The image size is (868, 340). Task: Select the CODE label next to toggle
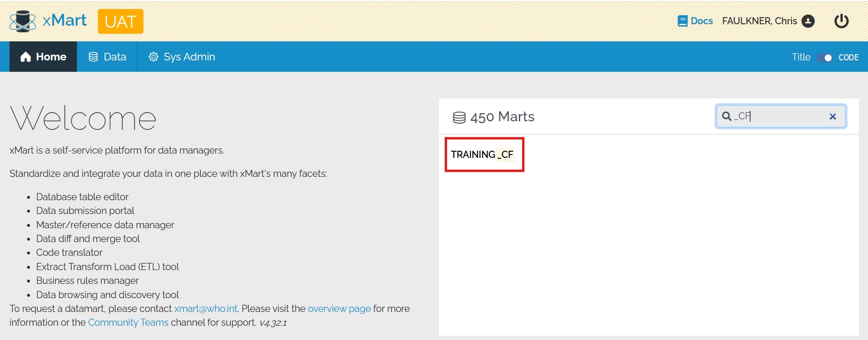(x=848, y=58)
